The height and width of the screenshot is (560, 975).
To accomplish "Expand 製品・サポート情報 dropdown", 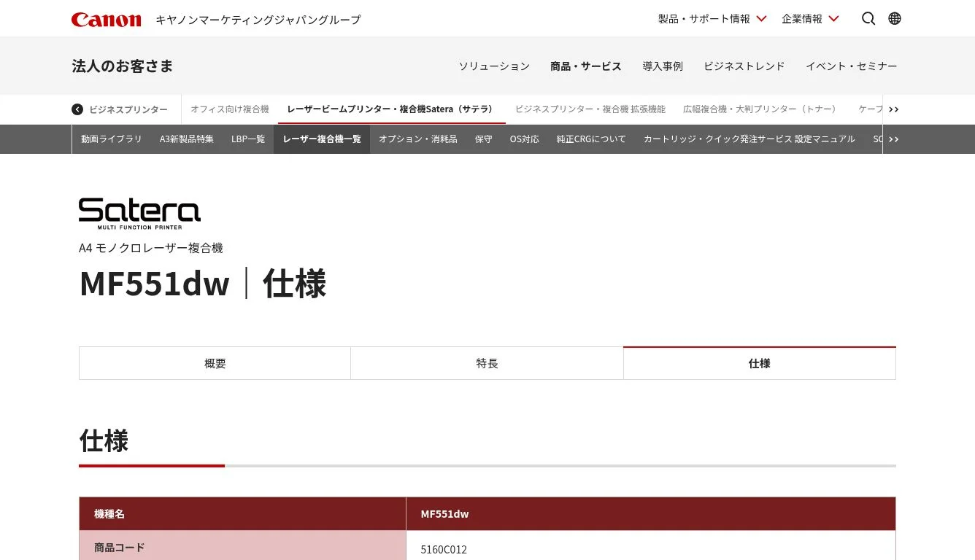I will click(x=712, y=19).
